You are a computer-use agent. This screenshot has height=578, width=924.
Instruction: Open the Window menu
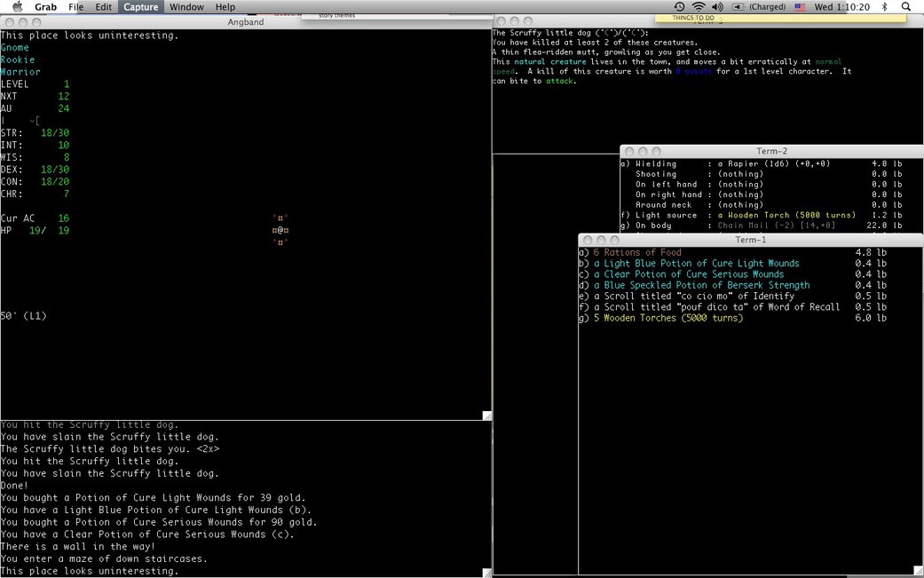pos(186,7)
